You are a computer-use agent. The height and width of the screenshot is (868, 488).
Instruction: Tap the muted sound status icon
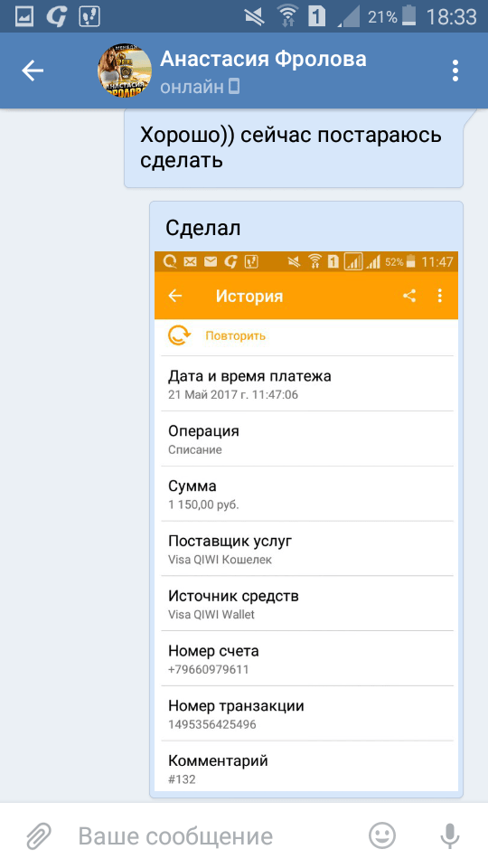pos(255,16)
